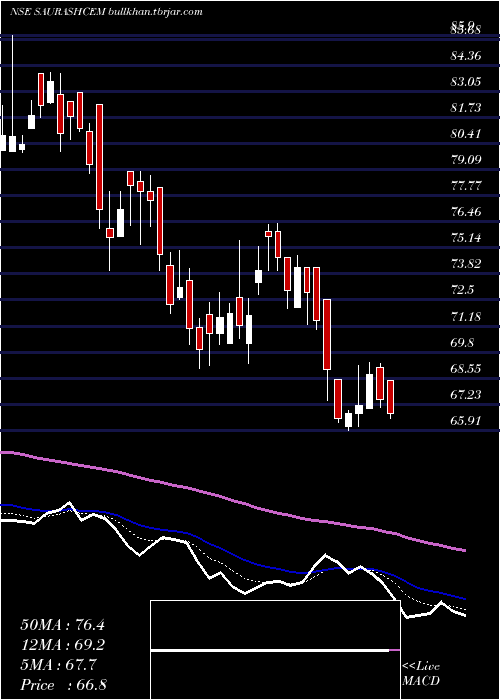Select the 73.82 price axis label

[465, 263]
